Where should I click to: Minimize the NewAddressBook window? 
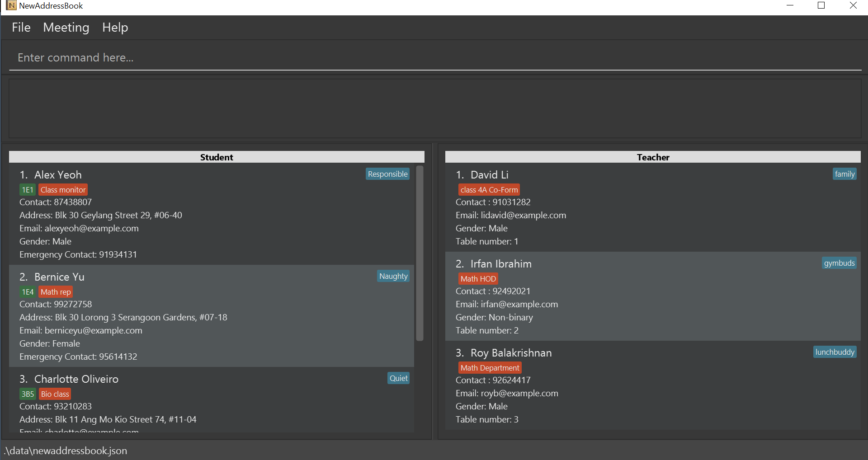[x=790, y=5]
